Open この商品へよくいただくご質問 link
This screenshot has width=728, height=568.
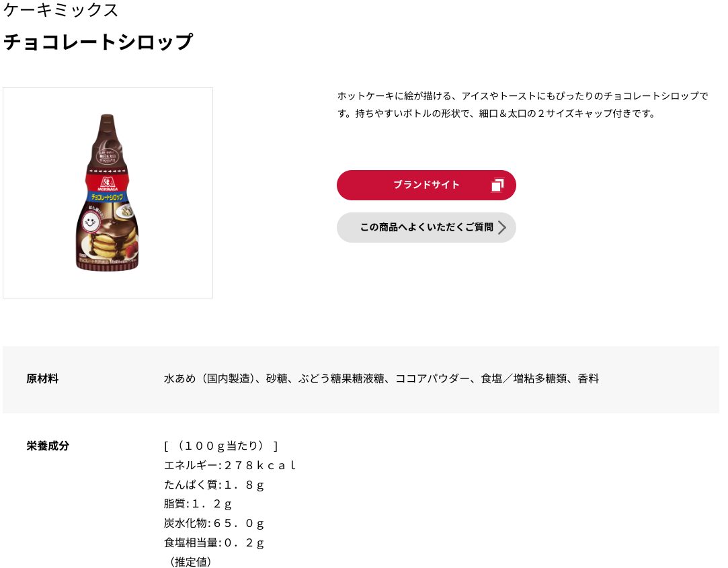[x=426, y=228]
